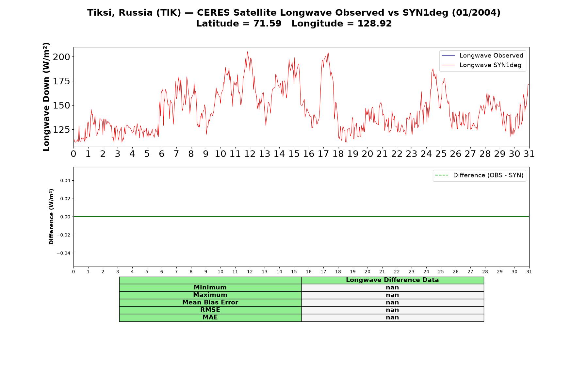This screenshot has width=588, height=392.
Task: Select the Longwave Difference Data column header
Action: click(x=392, y=280)
